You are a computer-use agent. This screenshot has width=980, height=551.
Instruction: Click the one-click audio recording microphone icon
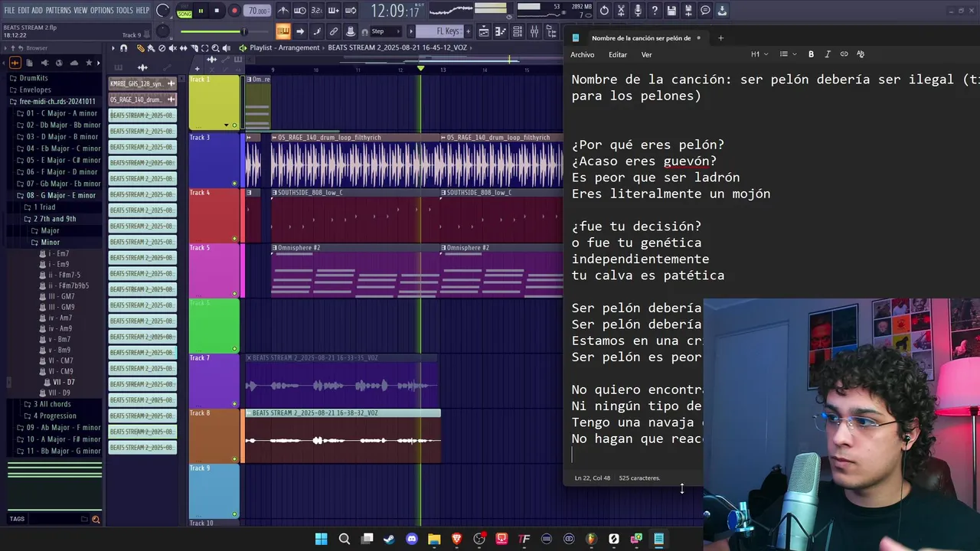638,11
